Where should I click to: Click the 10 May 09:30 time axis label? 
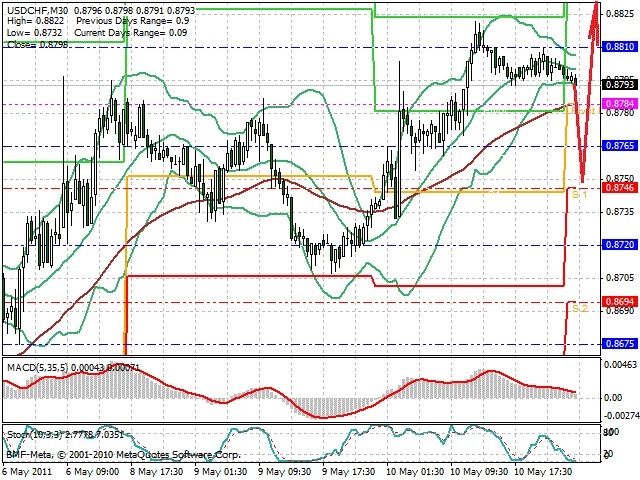(x=479, y=471)
